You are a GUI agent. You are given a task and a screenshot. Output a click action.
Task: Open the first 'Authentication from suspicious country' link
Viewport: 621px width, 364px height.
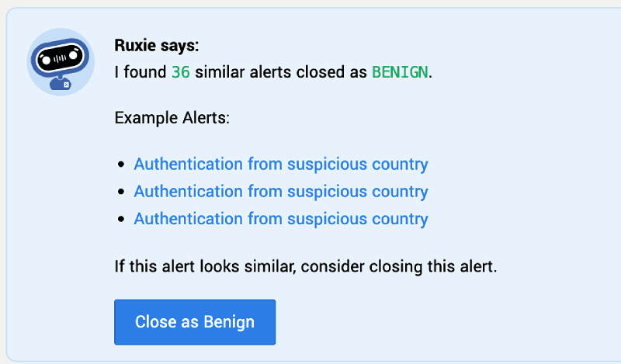click(x=281, y=165)
